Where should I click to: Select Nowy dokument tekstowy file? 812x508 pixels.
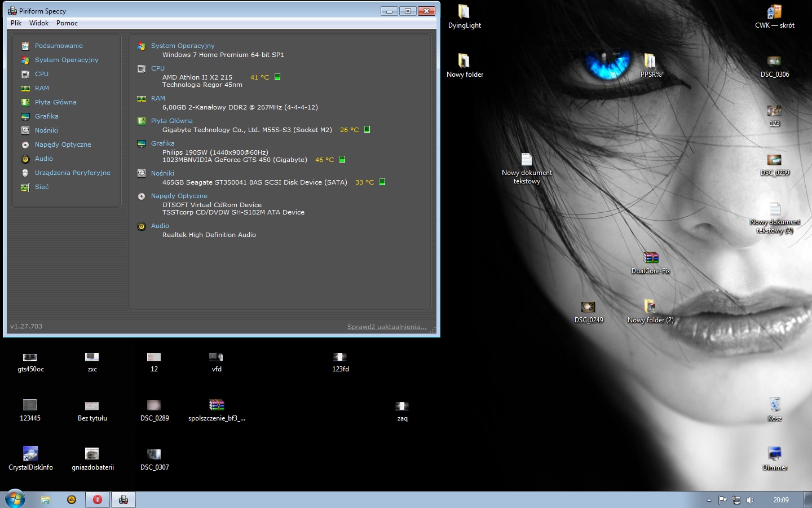(527, 168)
